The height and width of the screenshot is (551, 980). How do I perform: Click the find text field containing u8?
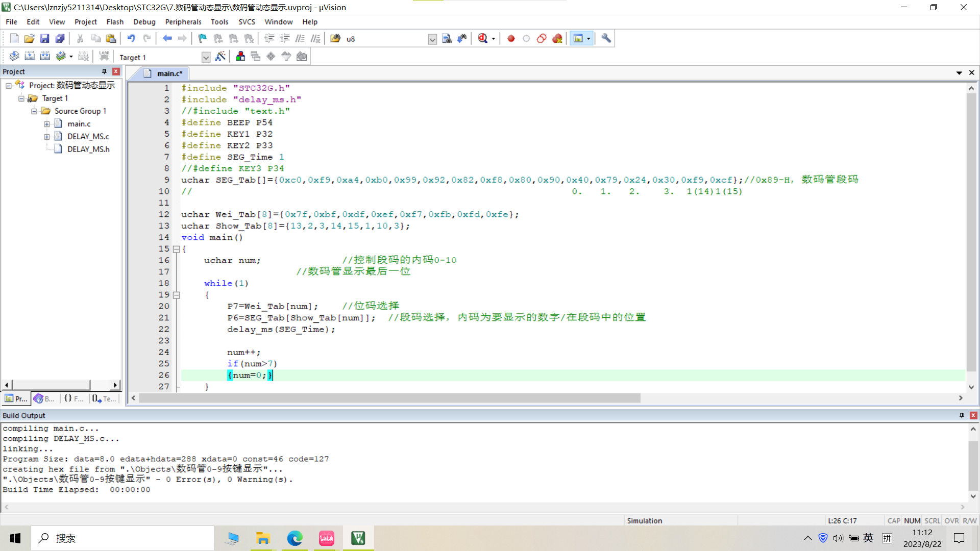coord(386,39)
